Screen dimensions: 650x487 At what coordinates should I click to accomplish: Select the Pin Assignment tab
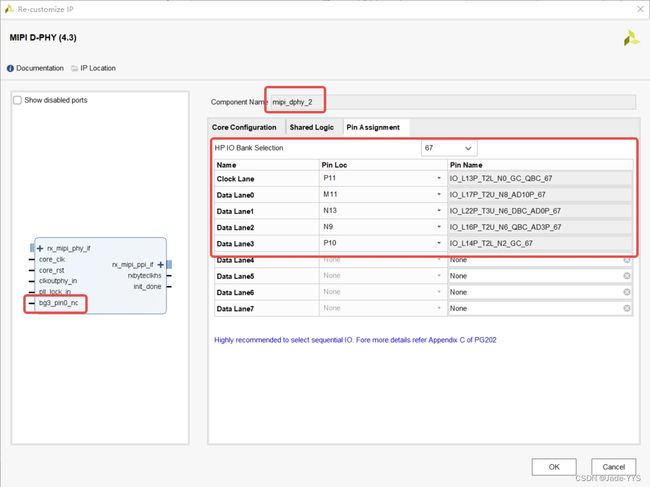tap(373, 127)
